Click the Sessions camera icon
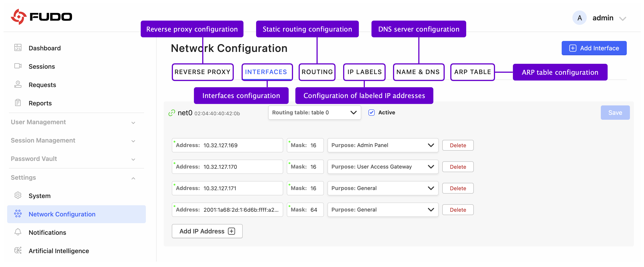The height and width of the screenshot is (267, 644). 18,66
